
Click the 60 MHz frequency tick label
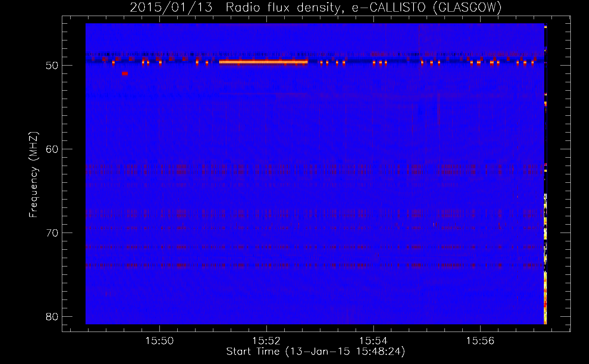(x=52, y=149)
